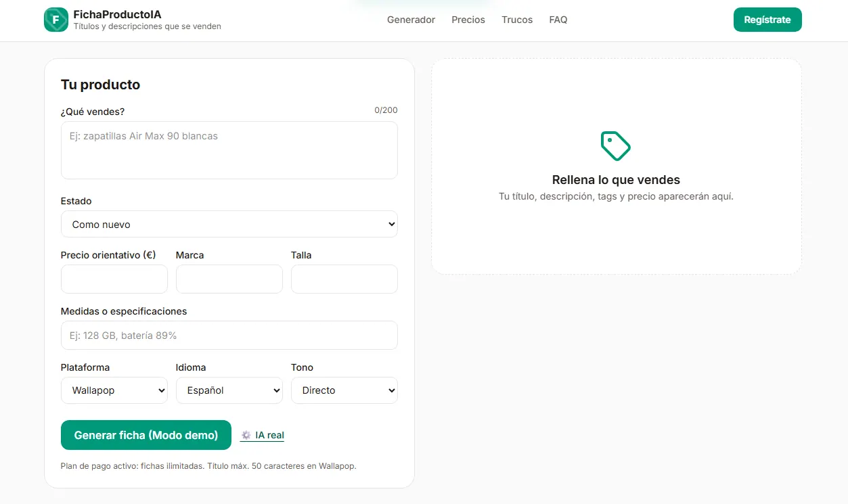Screen dimensions: 848x504
Task: Click the tagline Títulos y descripciones que se venden
Action: click(148, 26)
